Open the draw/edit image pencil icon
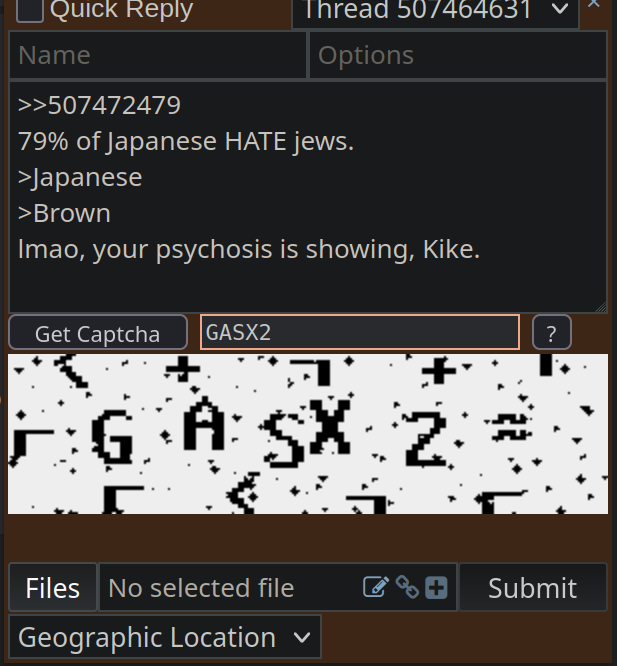Viewport: 617px width, 666px height. [376, 587]
